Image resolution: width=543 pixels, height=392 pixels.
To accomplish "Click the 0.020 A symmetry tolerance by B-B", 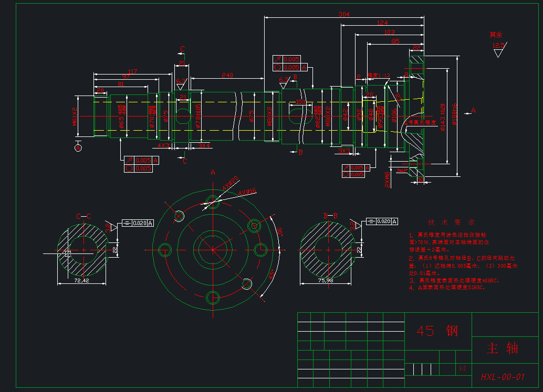I will [x=382, y=221].
